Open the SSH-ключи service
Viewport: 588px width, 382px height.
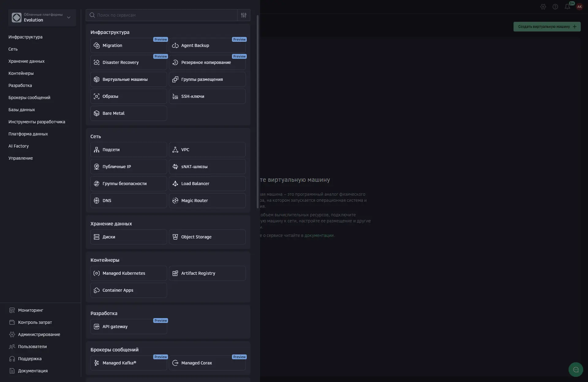coord(207,96)
